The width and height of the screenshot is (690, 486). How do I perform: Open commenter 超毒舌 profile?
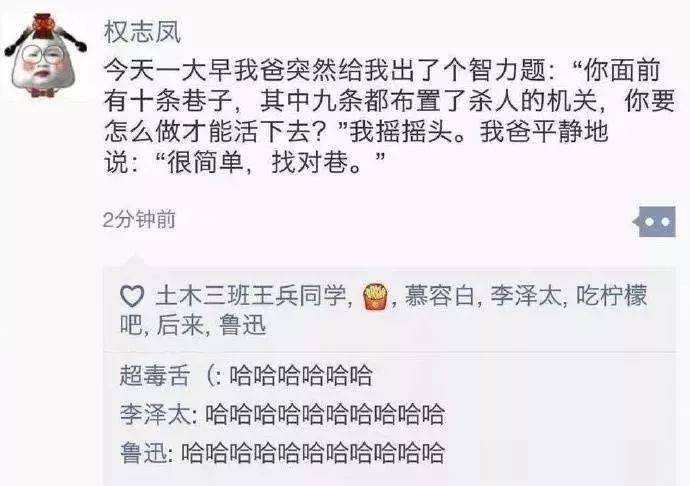(154, 376)
